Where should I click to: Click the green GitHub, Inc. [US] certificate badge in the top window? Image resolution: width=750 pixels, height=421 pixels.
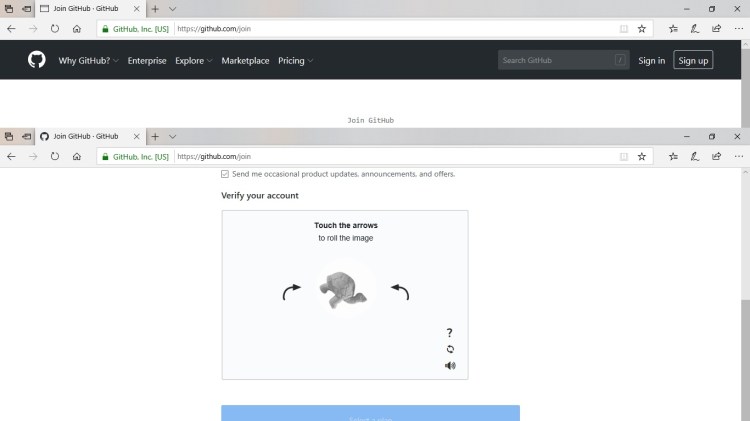134,29
